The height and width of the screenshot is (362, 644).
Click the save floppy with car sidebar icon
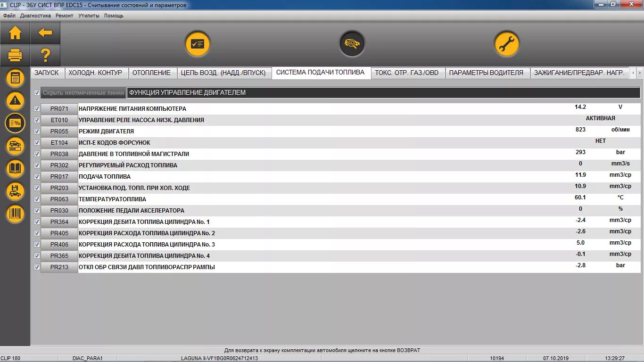(15, 191)
